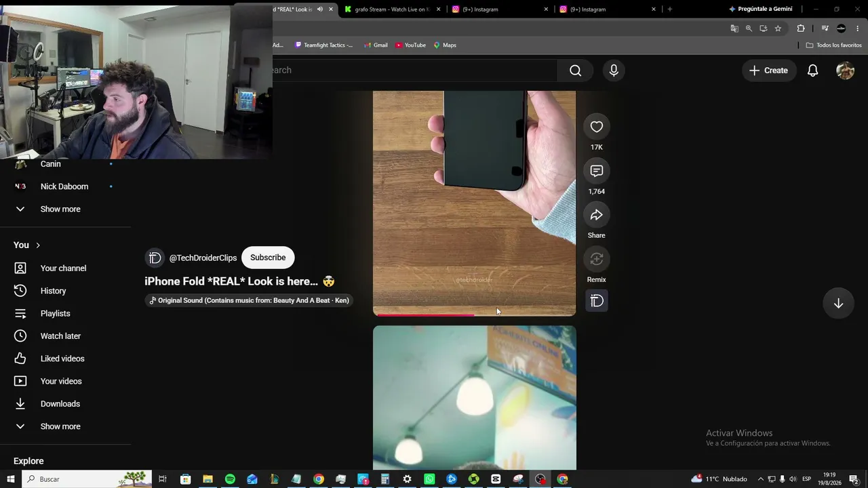Open the zoom magnifier in address bar
Screen dimensions: 868x488
pos(749,28)
